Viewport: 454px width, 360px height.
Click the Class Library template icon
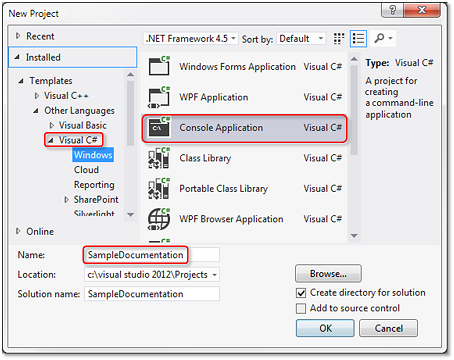159,158
